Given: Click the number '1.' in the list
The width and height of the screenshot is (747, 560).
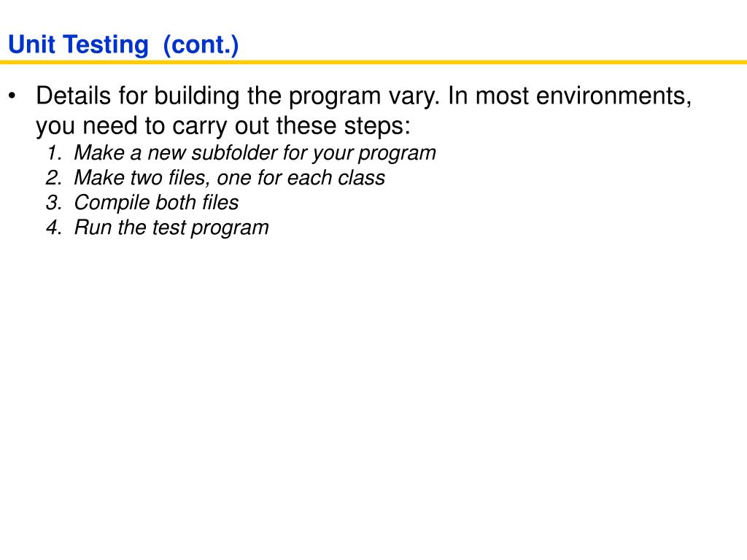Looking at the screenshot, I should coord(54,153).
